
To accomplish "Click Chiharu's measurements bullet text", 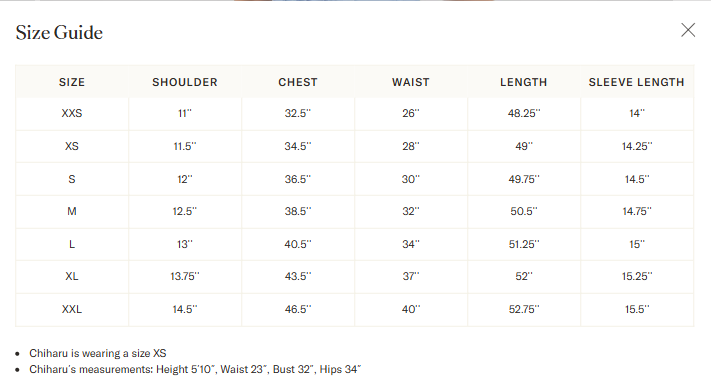I will tap(195, 369).
